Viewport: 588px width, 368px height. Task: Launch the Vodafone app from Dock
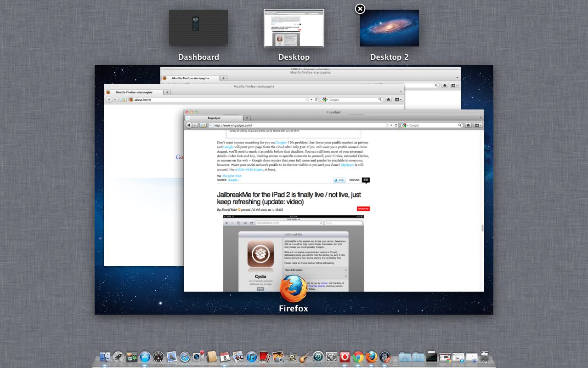[x=345, y=357]
